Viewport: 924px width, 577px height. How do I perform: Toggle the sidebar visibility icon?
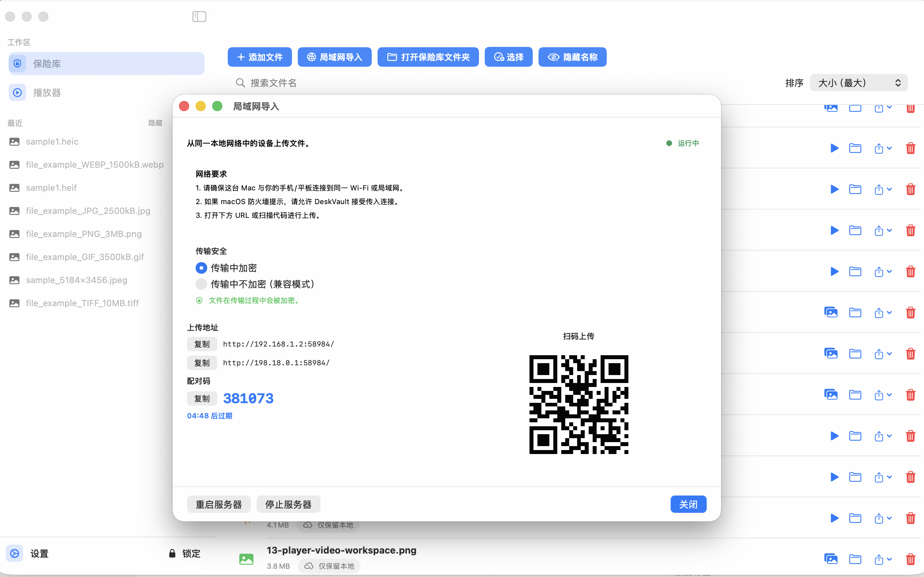[199, 17]
